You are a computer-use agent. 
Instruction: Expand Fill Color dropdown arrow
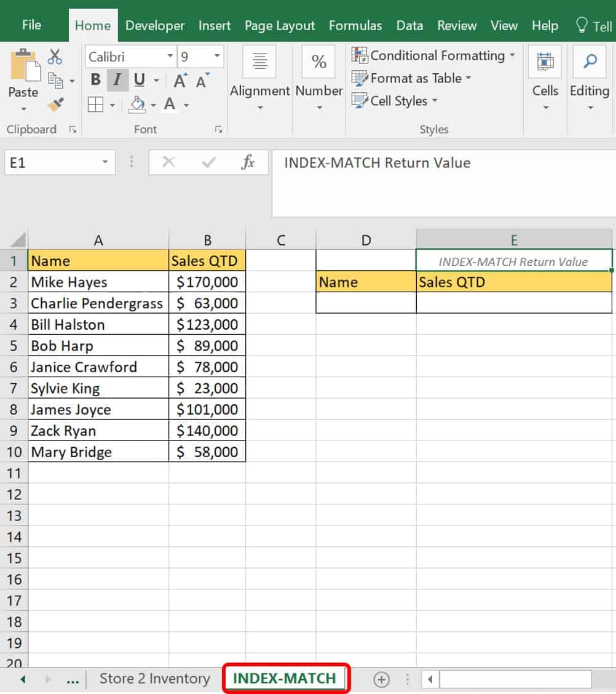pyautogui.click(x=153, y=105)
